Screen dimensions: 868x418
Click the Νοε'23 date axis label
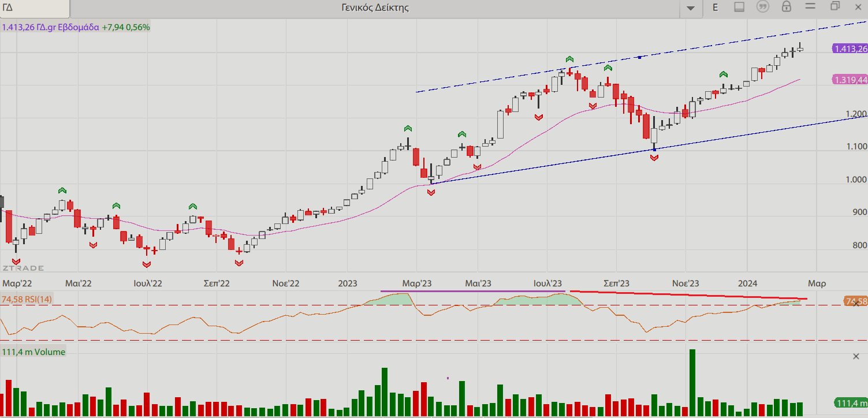686,283
